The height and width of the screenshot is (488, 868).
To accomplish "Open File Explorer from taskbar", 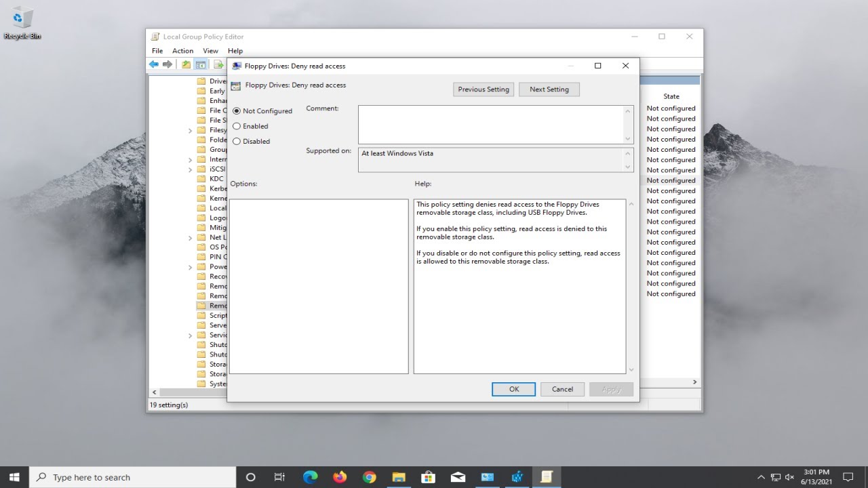I will pos(399,477).
